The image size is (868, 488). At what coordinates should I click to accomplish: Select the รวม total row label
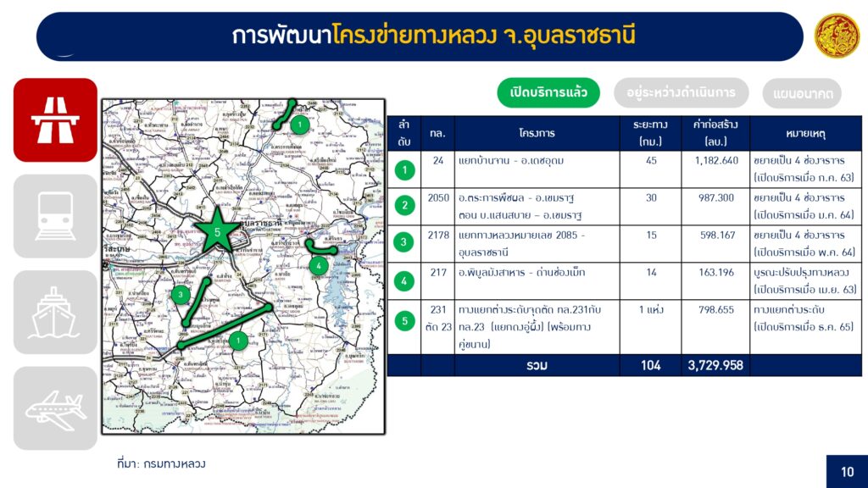(x=535, y=365)
